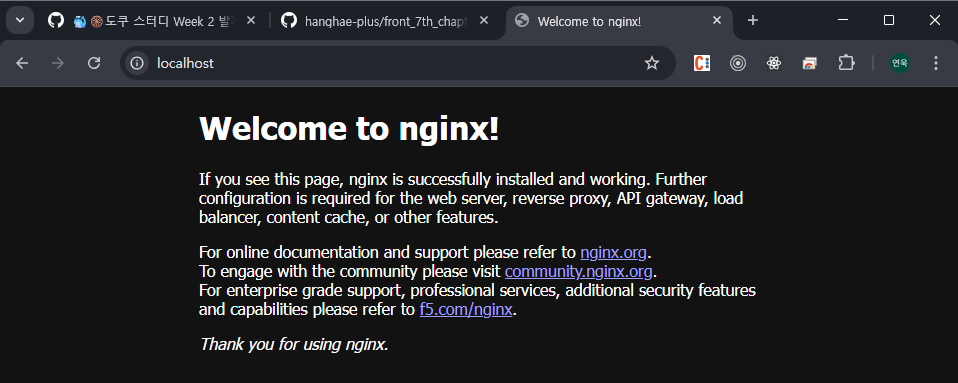Open the concentric circles extension icon
The image size is (958, 383).
pyautogui.click(x=738, y=63)
